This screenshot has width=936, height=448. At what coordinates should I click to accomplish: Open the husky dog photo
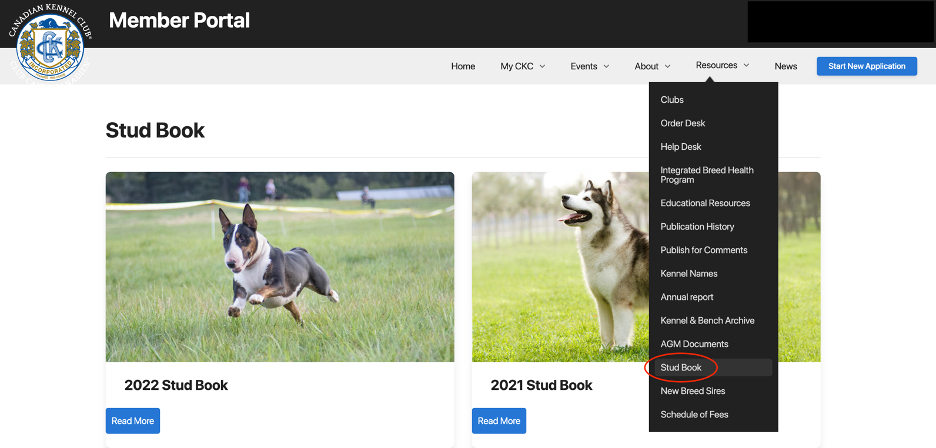tap(560, 267)
